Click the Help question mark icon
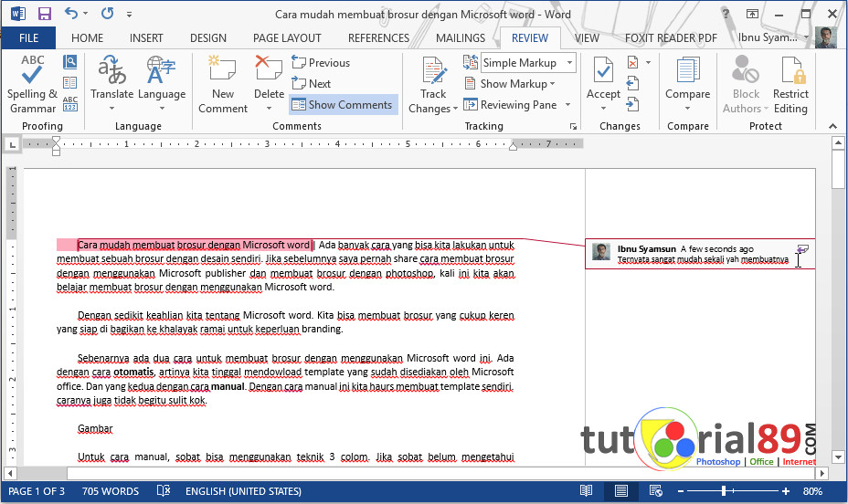 (x=726, y=14)
